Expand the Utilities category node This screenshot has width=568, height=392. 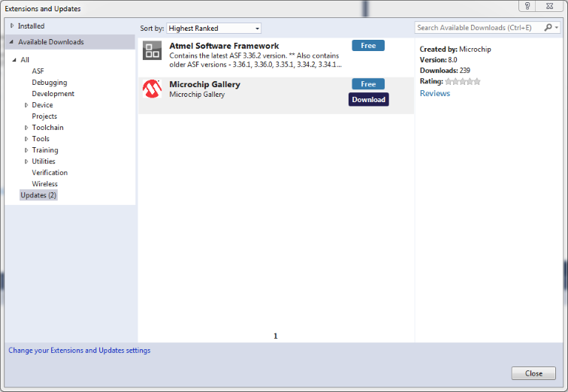(x=26, y=161)
